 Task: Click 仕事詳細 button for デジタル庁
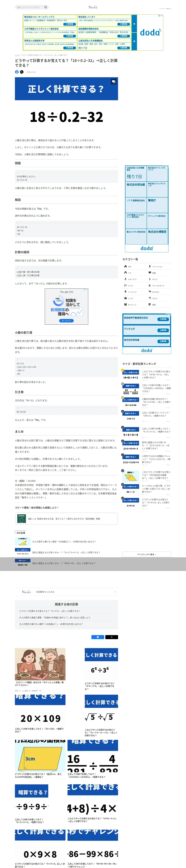(x=163, y=330)
